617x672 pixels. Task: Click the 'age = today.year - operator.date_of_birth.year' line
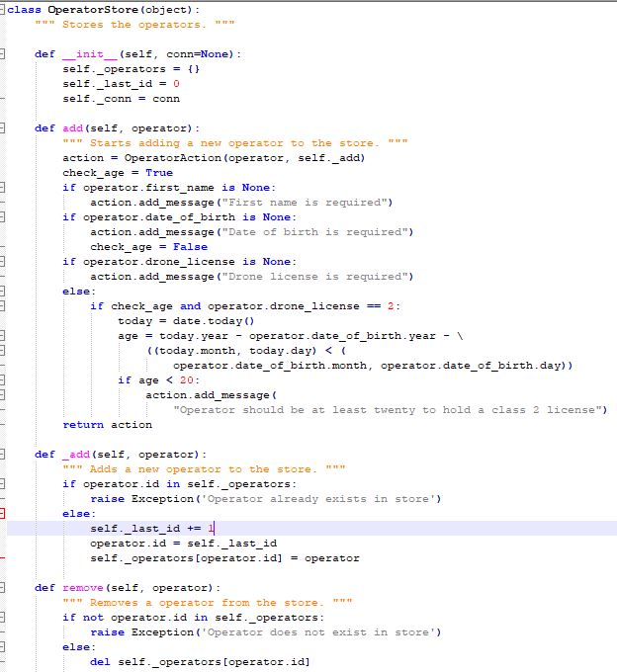coord(291,336)
